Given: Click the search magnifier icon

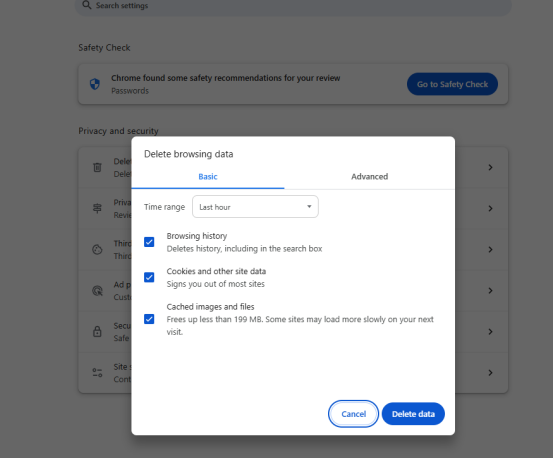Looking at the screenshot, I should 86,5.
